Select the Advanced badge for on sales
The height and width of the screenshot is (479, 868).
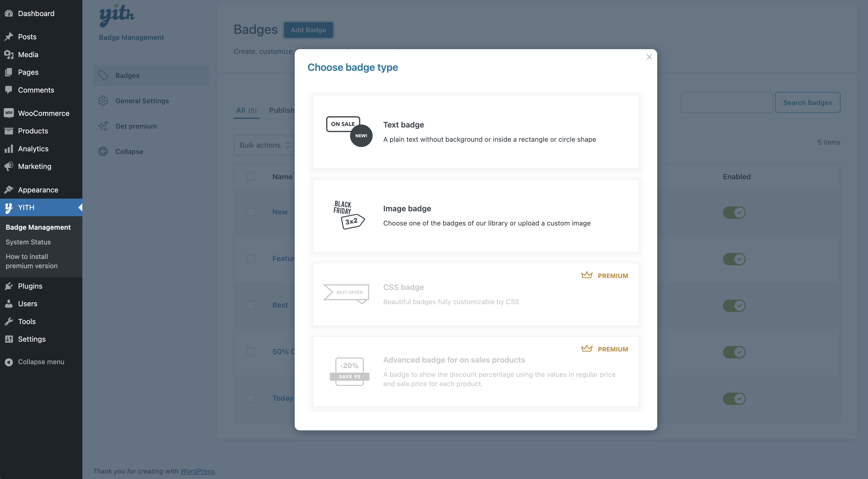click(x=475, y=371)
